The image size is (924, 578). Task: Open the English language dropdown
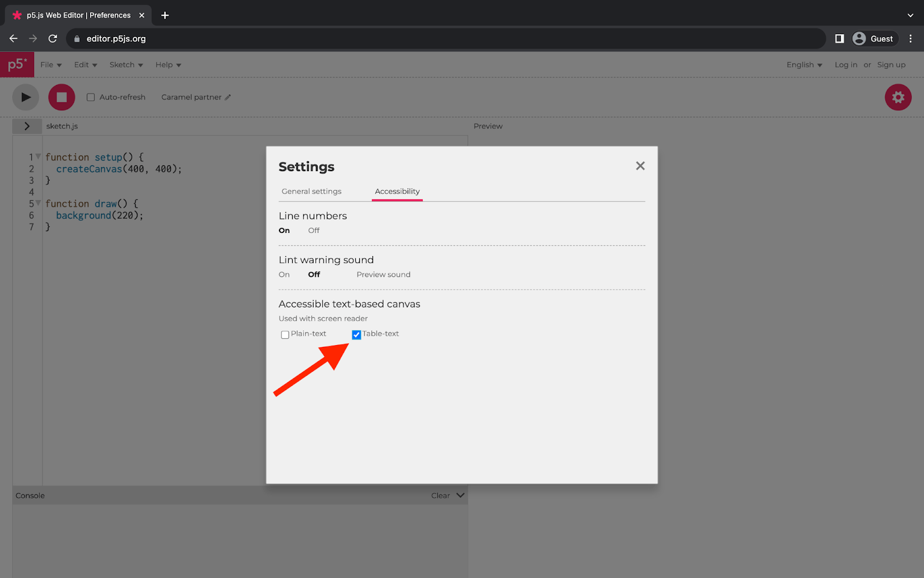coord(804,64)
